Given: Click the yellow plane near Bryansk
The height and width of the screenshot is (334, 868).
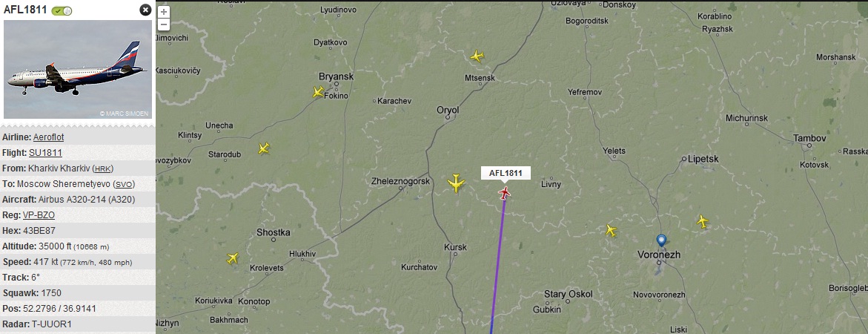Looking at the screenshot, I should pyautogui.click(x=318, y=91).
